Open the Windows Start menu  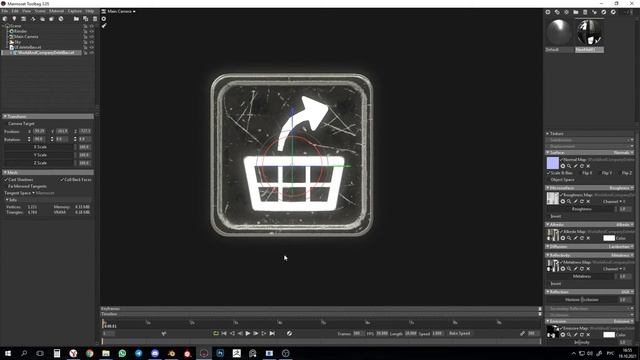8,353
